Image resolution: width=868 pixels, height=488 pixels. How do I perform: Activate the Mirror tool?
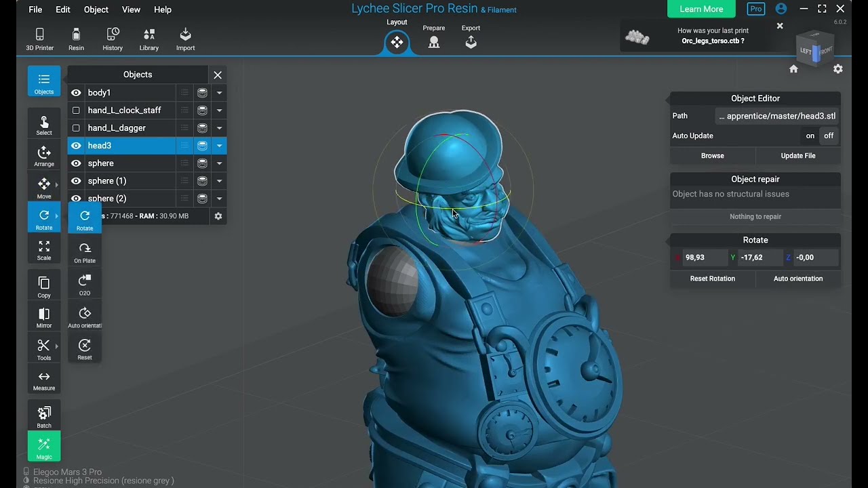coord(44,317)
